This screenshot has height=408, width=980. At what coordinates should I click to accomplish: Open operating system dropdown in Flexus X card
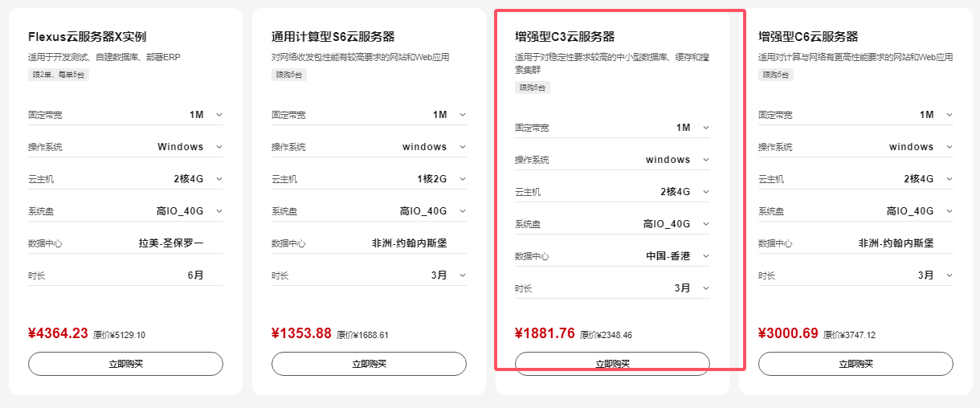125,147
